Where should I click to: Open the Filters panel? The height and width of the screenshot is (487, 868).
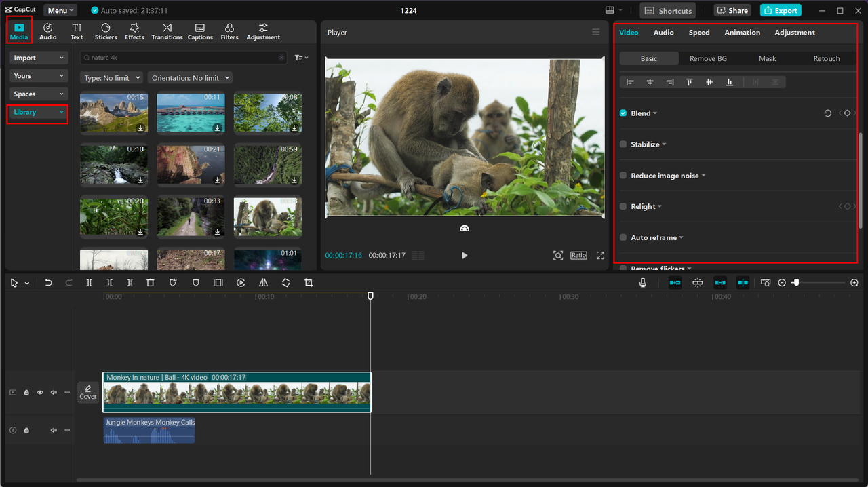coord(229,31)
